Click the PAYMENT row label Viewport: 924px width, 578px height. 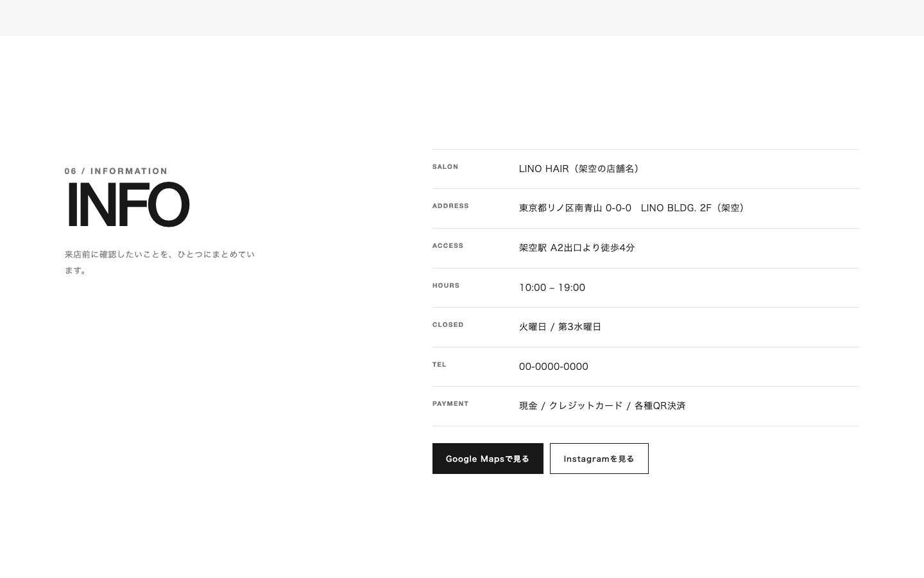coord(450,404)
